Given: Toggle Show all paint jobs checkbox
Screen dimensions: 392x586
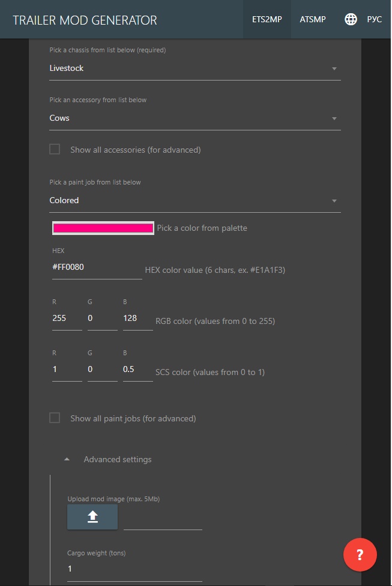Looking at the screenshot, I should 55,418.
